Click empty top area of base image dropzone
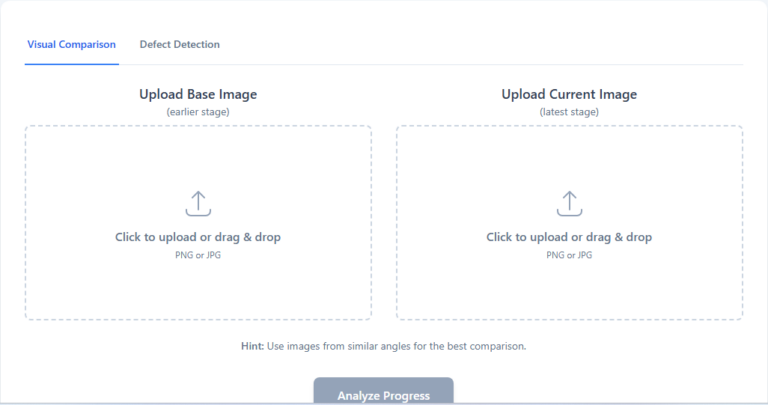The height and width of the screenshot is (405, 768). click(x=198, y=157)
